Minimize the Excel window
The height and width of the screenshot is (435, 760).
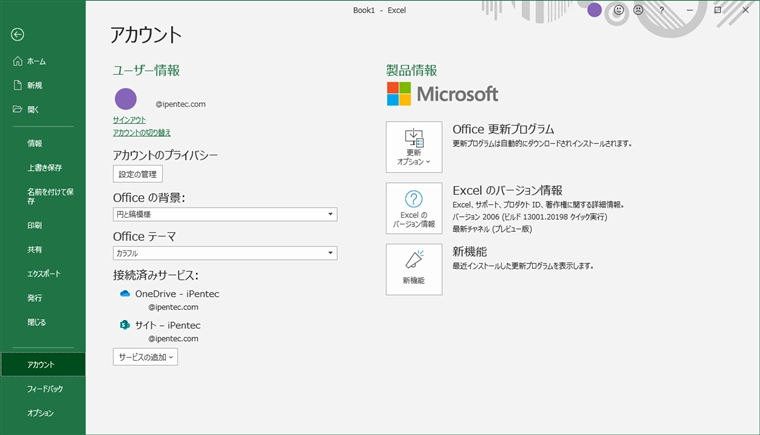(690, 10)
